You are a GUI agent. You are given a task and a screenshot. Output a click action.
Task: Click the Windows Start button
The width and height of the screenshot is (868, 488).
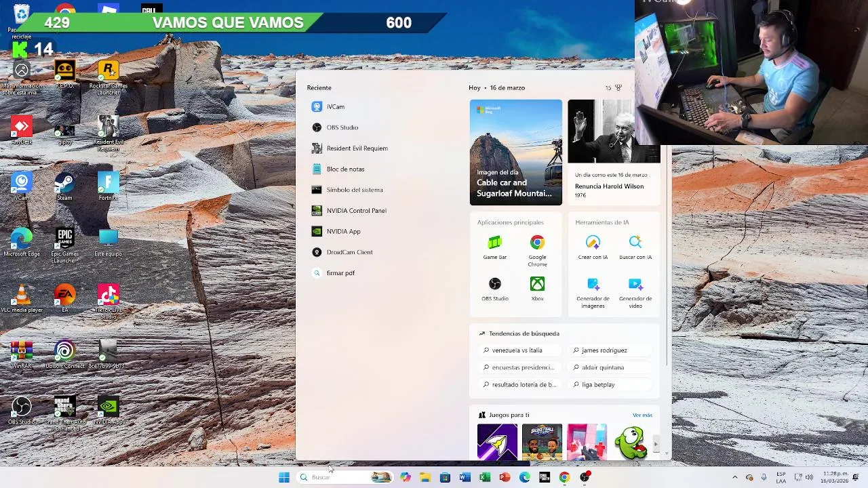click(x=284, y=477)
